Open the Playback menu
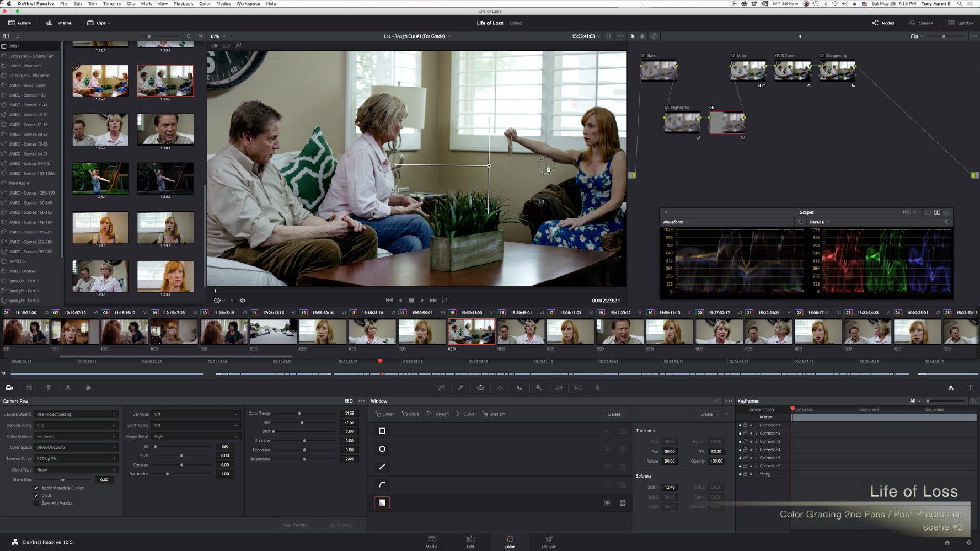Viewport: 980px width, 551px height. pos(184,3)
